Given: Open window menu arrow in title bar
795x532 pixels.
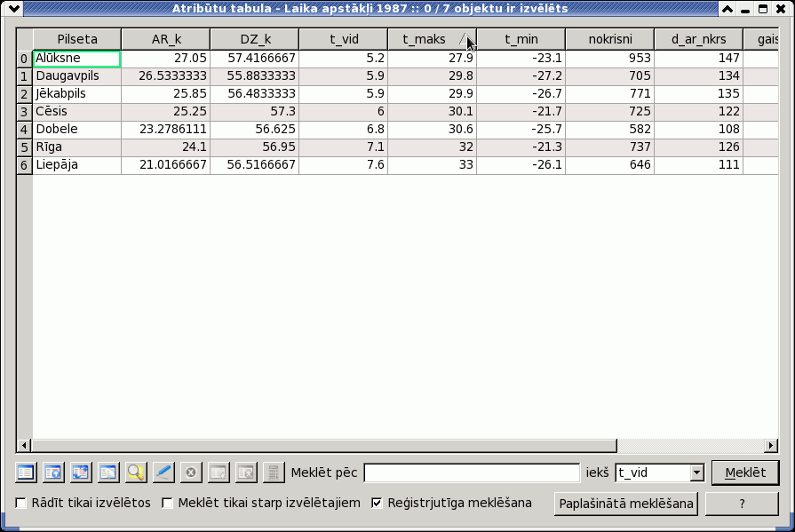Looking at the screenshot, I should click(x=14, y=9).
